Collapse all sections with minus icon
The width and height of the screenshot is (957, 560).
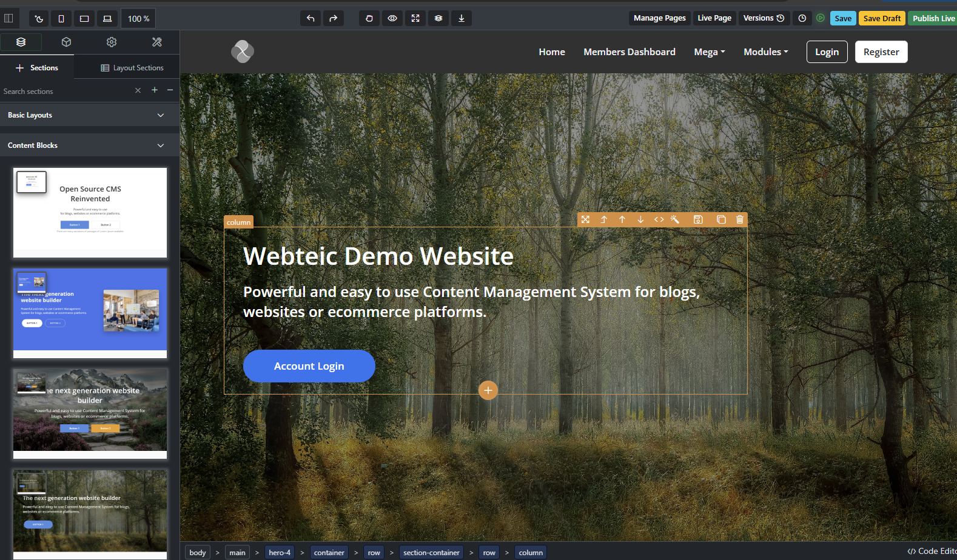(170, 90)
